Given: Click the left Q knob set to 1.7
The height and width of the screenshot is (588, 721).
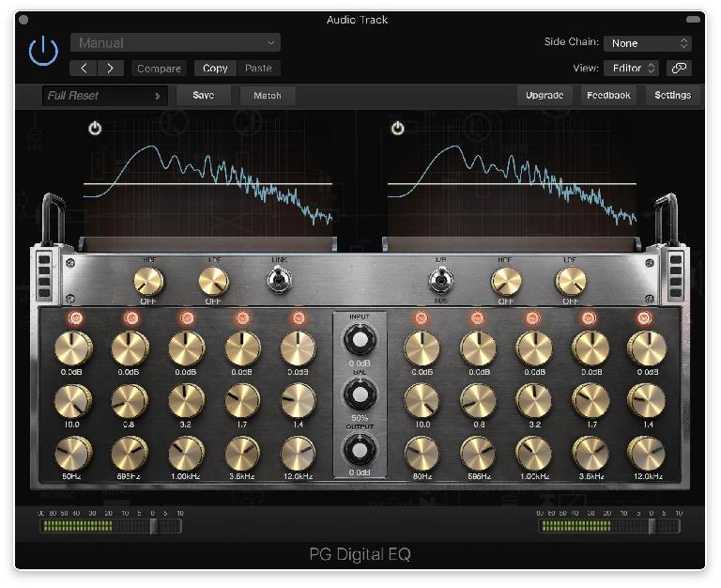Looking at the screenshot, I should pos(242,401).
